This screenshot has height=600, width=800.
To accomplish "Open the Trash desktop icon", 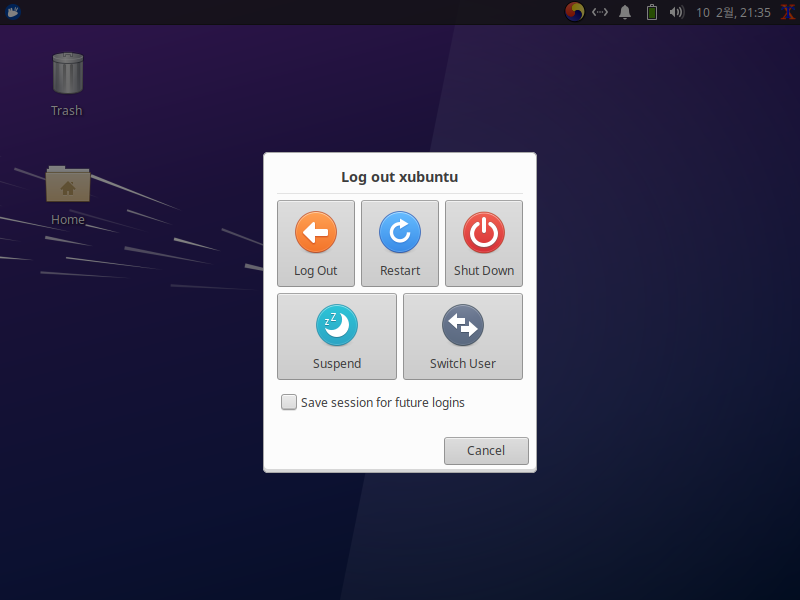I will pyautogui.click(x=67, y=84).
